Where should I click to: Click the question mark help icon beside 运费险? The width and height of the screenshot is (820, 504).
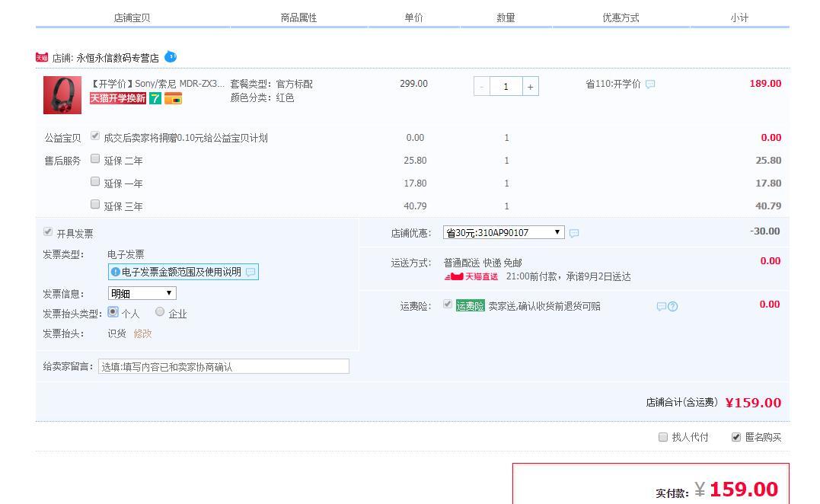click(x=672, y=306)
